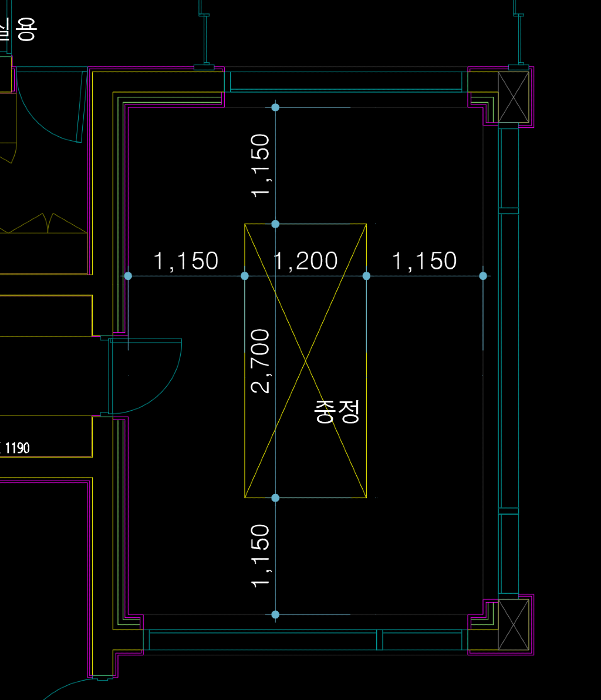601x700 pixels.
Task: Select the grip on the yellow rectangle's top edge
Action: pyautogui.click(x=275, y=224)
